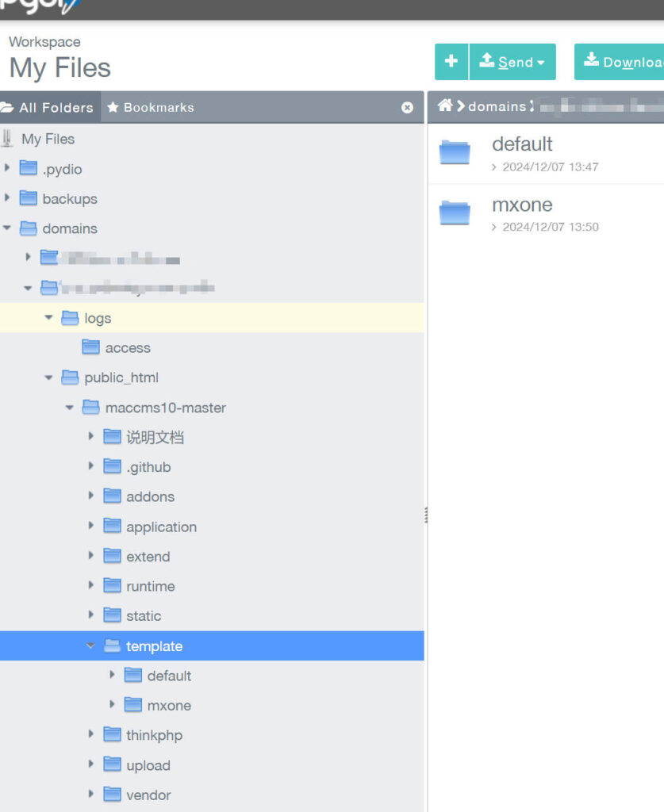Click the vendor folder icon
Screen dimensions: 664x812
pyautogui.click(x=113, y=795)
